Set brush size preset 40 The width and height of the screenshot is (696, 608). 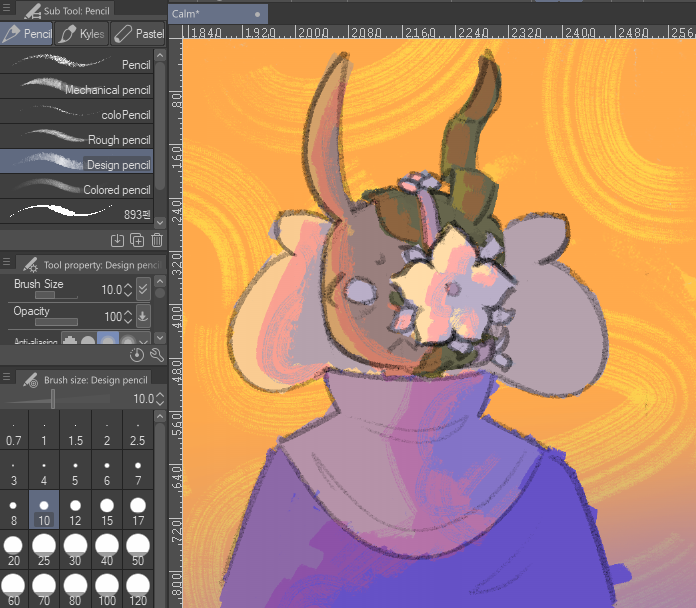coord(107,549)
